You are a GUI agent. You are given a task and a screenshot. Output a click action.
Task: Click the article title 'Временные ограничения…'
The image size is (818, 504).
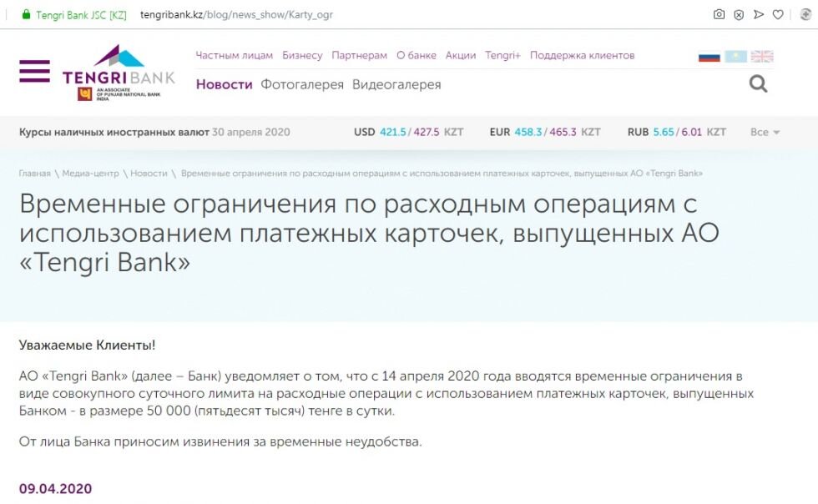point(369,233)
